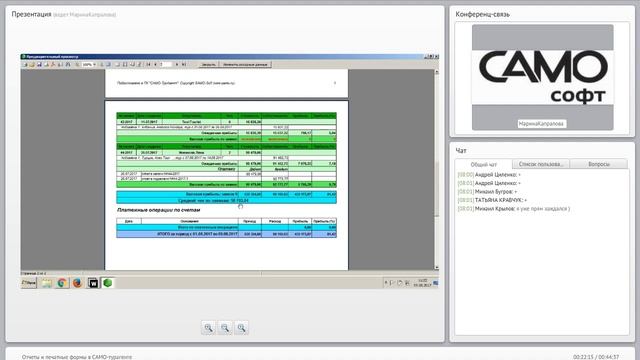Go to the first page of the preview
This screenshot has width=640, height=360.
[x=149, y=64]
